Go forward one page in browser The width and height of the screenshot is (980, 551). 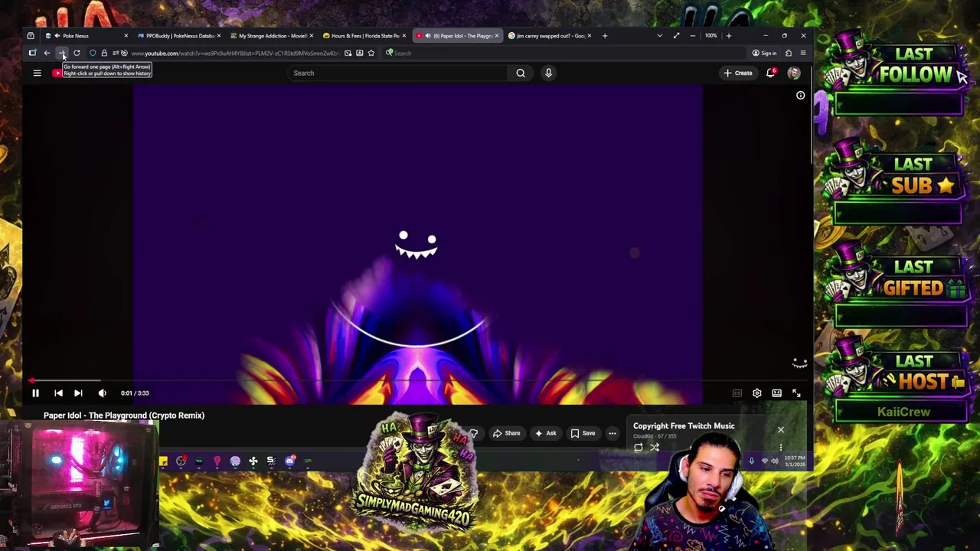[62, 54]
